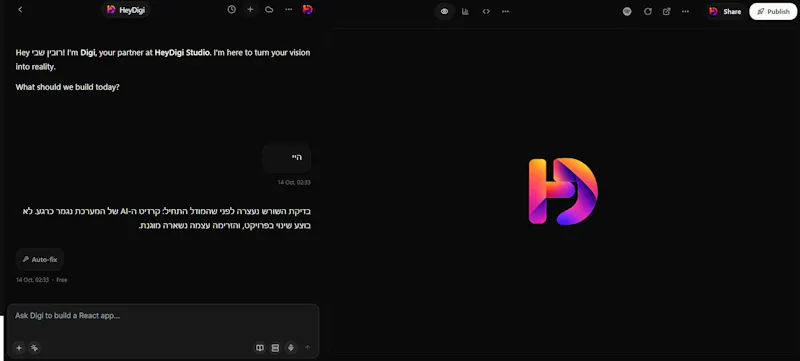800x361 pixels.
Task: Click the magic wand icon in prompt box
Action: click(35, 348)
